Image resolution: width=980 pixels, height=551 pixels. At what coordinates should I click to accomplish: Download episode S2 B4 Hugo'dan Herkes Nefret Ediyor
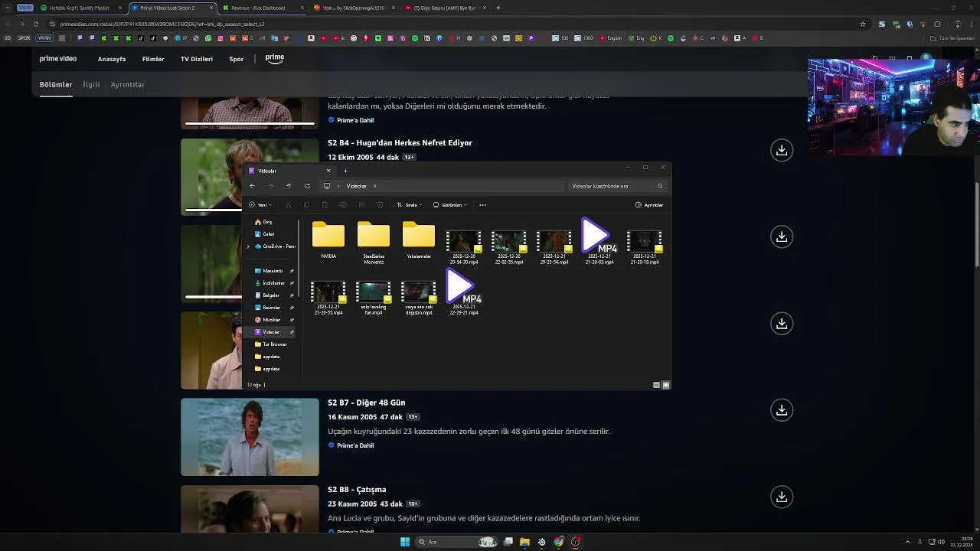782,150
